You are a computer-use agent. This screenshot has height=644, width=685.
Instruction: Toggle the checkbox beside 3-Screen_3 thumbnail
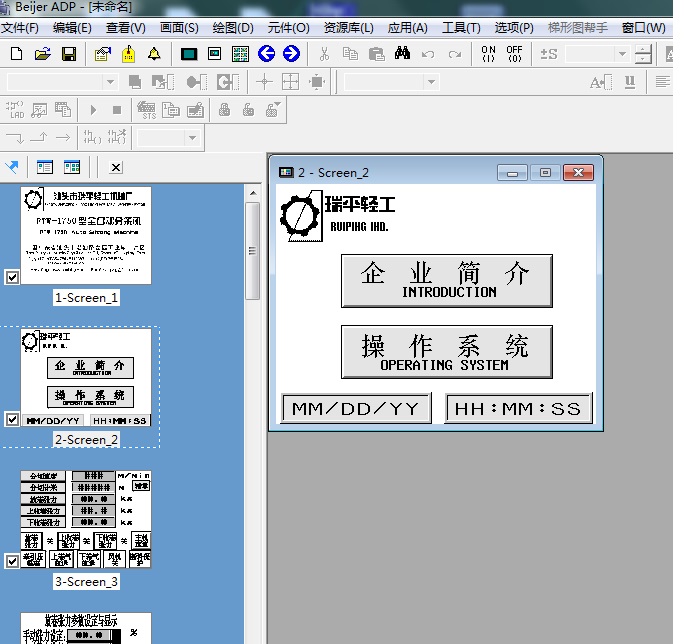(x=12, y=562)
